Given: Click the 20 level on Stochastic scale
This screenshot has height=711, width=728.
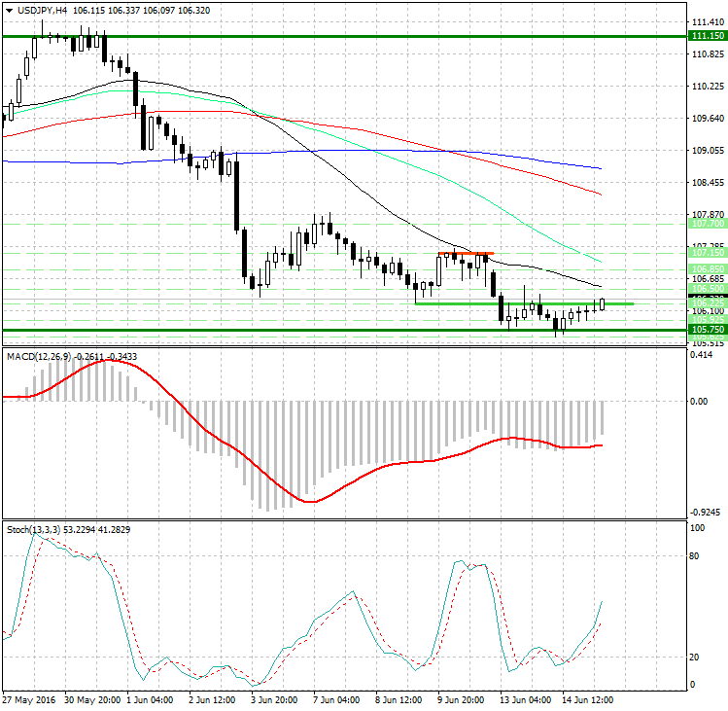Looking at the screenshot, I should pyautogui.click(x=694, y=657).
